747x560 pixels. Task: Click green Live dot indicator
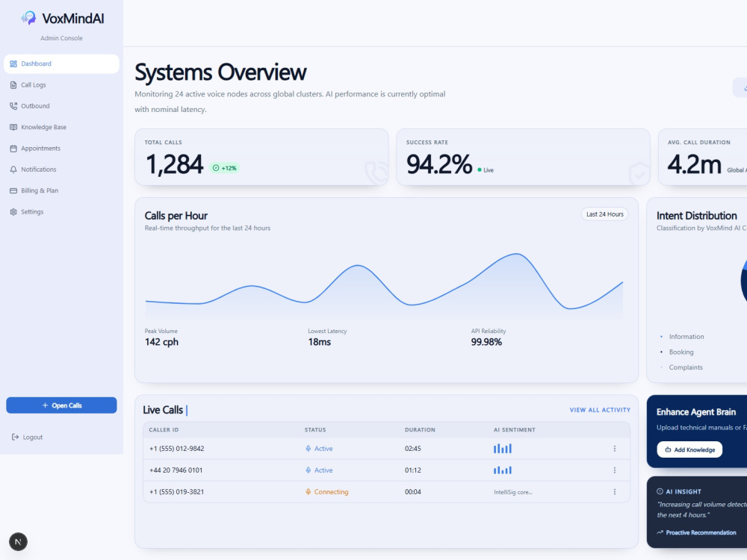click(x=480, y=170)
